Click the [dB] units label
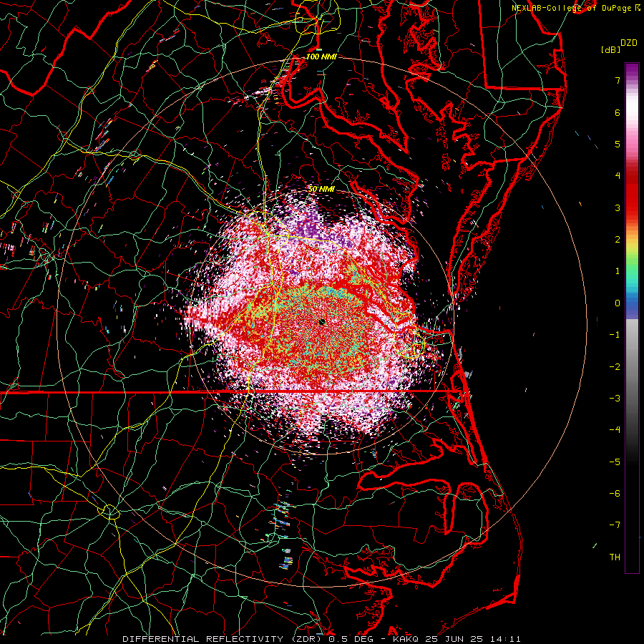The width and height of the screenshot is (644, 644). tap(611, 50)
